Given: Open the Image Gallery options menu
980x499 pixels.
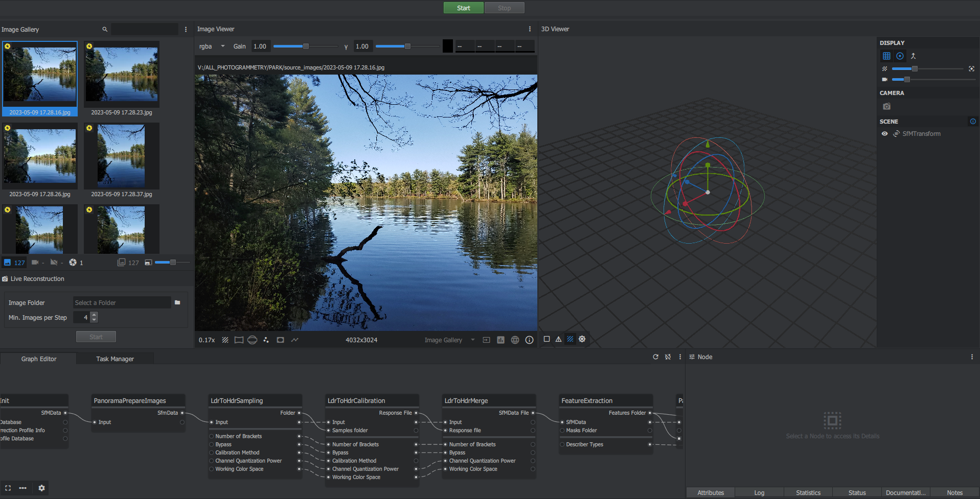Looking at the screenshot, I should point(186,30).
